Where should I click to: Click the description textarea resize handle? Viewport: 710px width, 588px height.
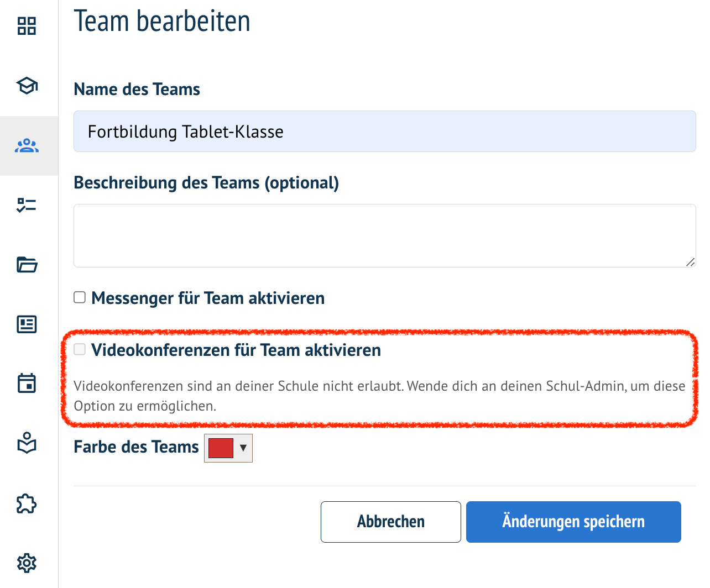[x=690, y=262]
